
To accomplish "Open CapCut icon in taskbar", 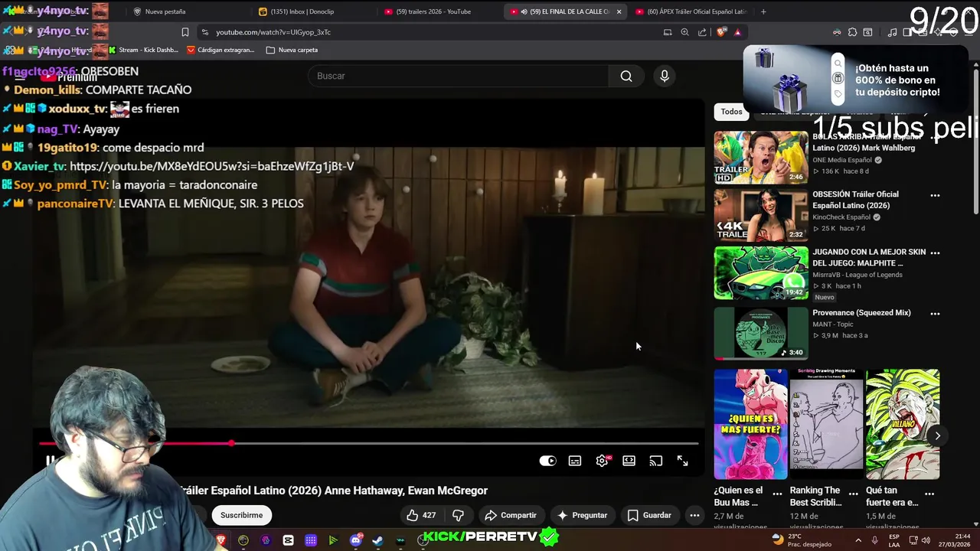I will pyautogui.click(x=288, y=540).
